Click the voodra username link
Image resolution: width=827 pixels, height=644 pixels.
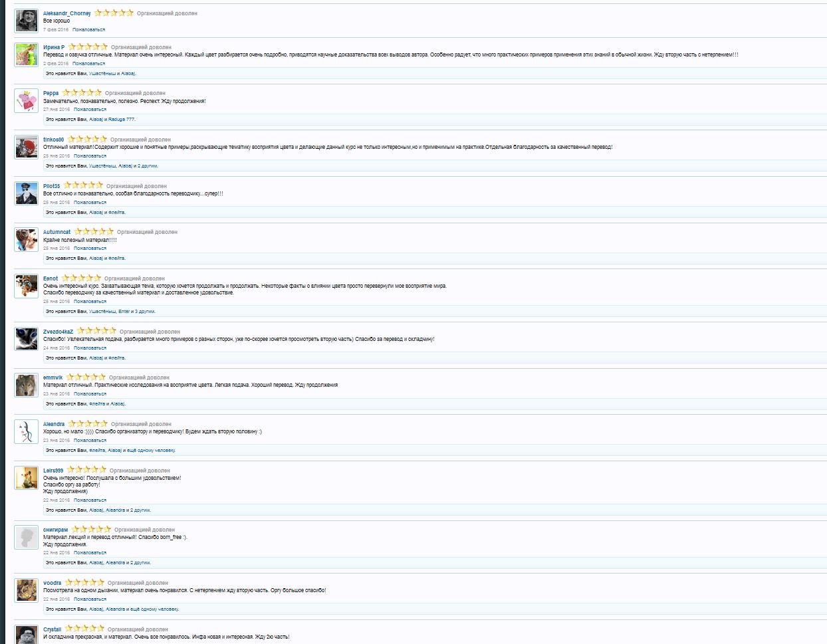52,583
